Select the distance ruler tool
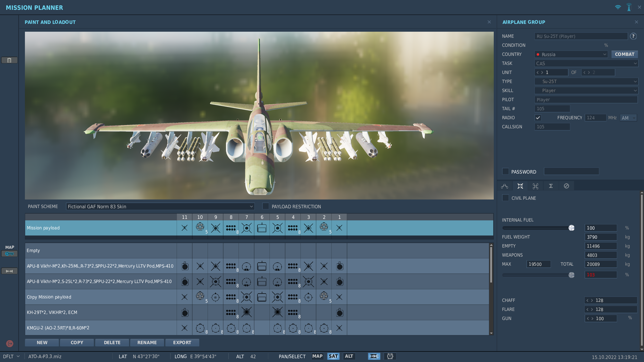Image resolution: width=644 pixels, height=362 pixels. coord(9,271)
